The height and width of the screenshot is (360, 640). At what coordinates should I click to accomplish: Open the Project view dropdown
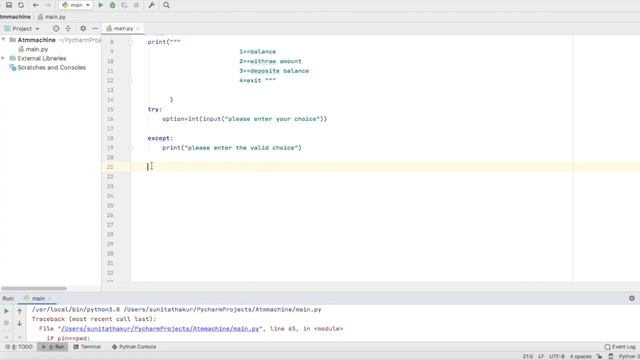coord(22,29)
